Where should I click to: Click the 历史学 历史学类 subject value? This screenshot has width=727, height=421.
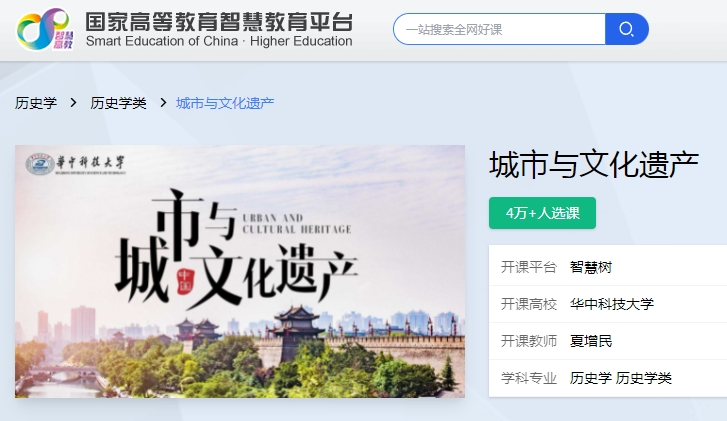(x=620, y=378)
